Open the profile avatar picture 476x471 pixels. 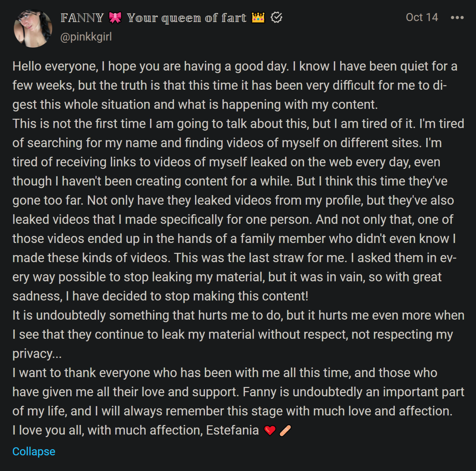click(33, 28)
